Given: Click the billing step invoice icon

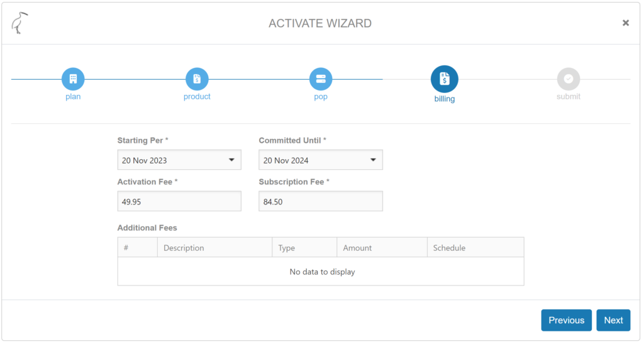Looking at the screenshot, I should [x=445, y=79].
